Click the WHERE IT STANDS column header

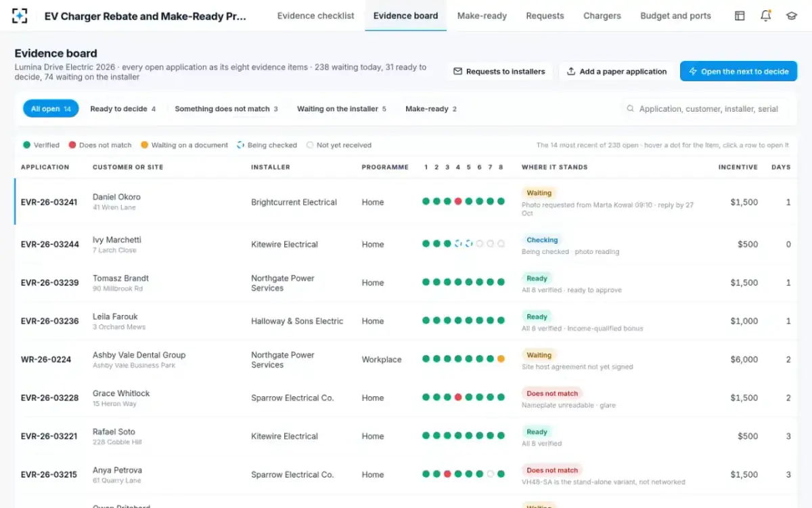tap(554, 167)
